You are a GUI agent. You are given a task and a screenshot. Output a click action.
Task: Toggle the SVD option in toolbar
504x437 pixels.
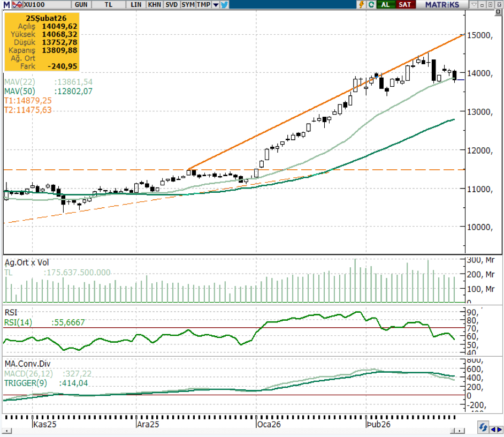171,4
